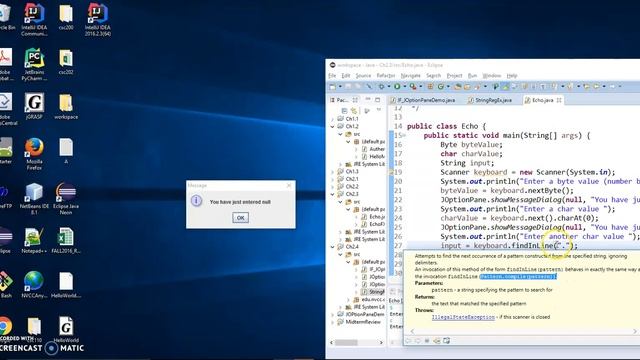The height and width of the screenshot is (360, 640).
Task: Click the New toolbar icon in Eclipse
Action: [333, 87]
